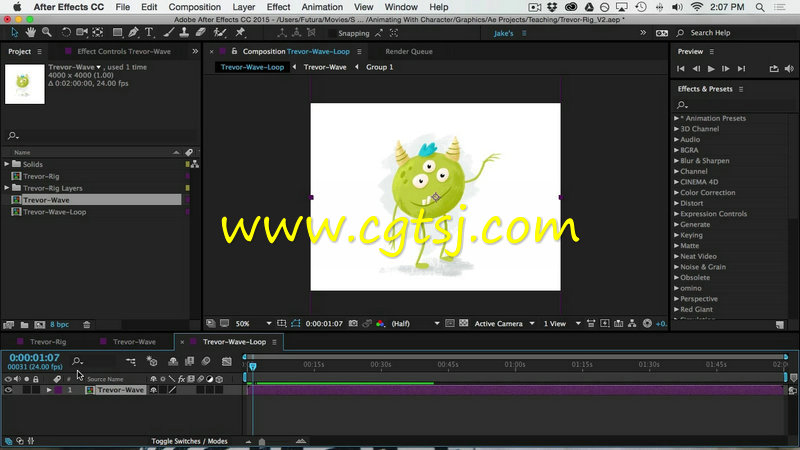Open the Composition menu
This screenshot has width=800, height=450.
click(x=194, y=7)
